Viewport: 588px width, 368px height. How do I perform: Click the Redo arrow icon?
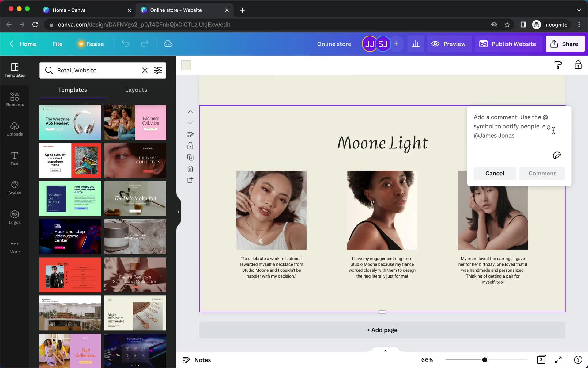click(x=145, y=44)
